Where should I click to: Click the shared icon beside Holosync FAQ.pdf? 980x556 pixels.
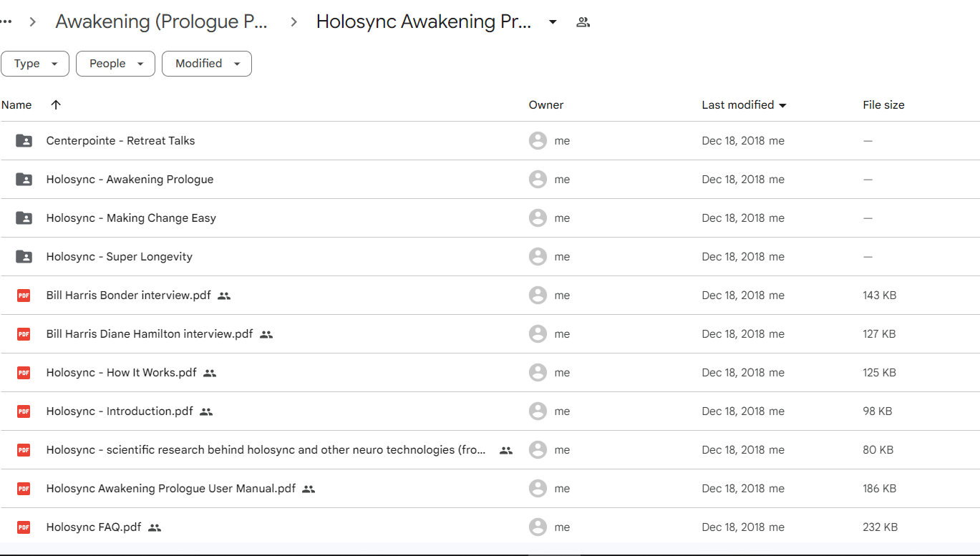[x=155, y=527]
